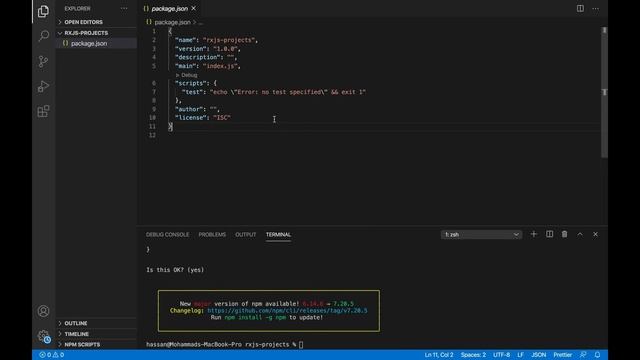Click "Is this OK? (yes)" terminal text

coord(175,270)
